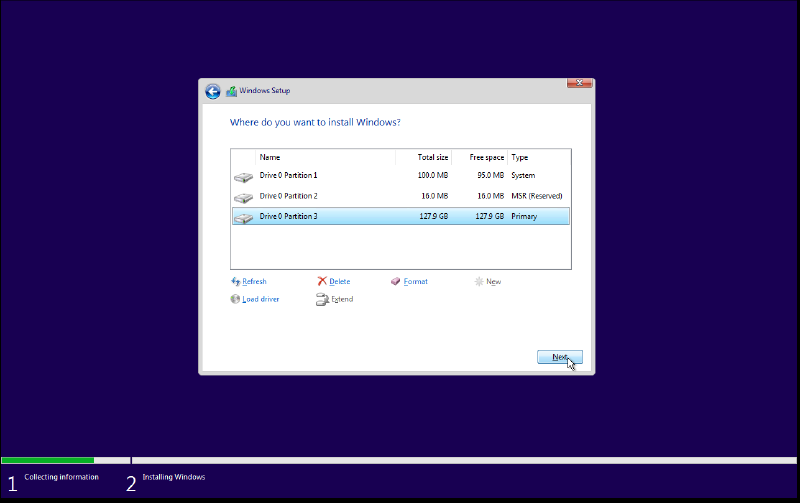The image size is (800, 503).
Task: Format the selected partition
Action: tap(415, 282)
